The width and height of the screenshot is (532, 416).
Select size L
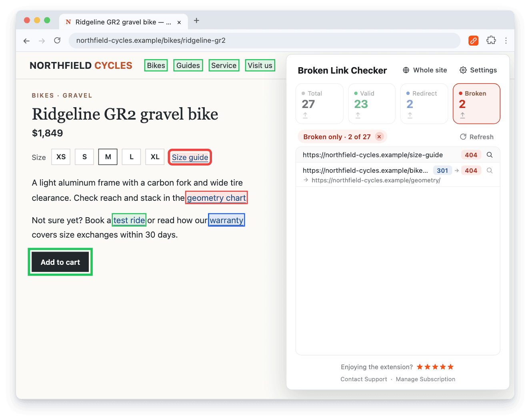click(131, 157)
